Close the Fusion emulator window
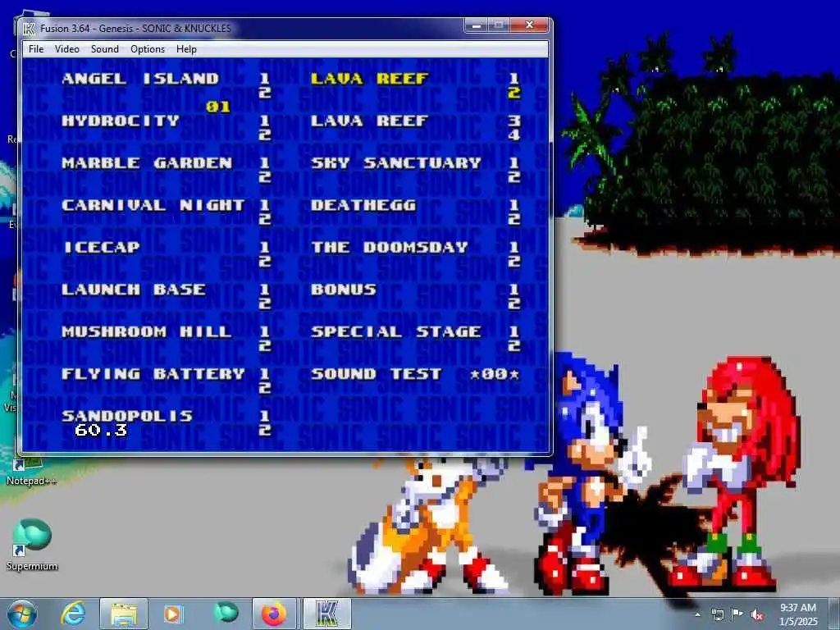840x630 pixels. tap(529, 25)
